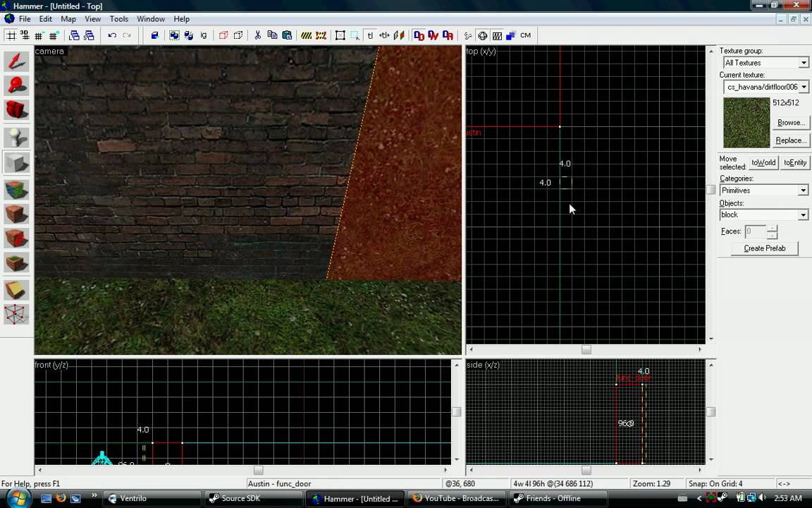The image size is (812, 508).
Task: Open the Map menu
Action: click(68, 18)
